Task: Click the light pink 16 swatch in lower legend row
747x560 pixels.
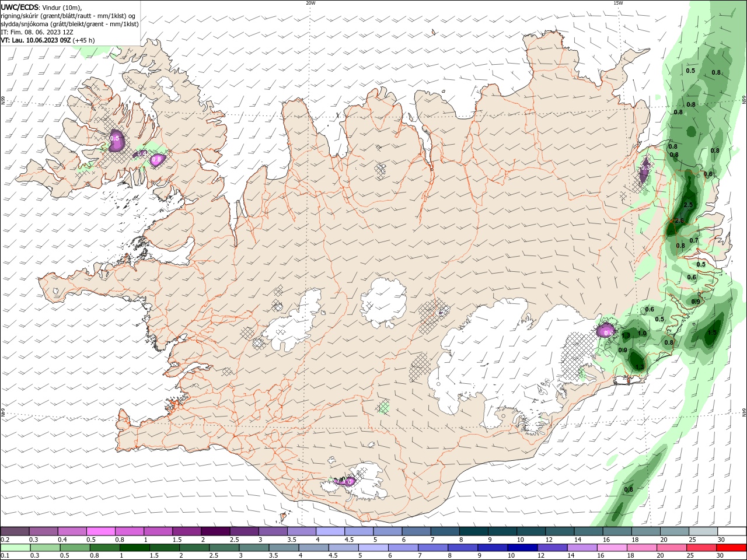Action: point(612,548)
